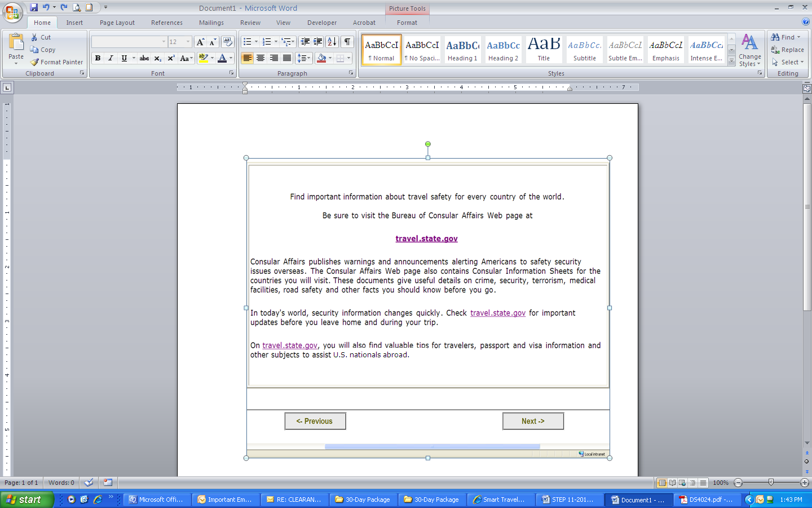Apply the font color button
The height and width of the screenshot is (508, 812).
[222, 58]
